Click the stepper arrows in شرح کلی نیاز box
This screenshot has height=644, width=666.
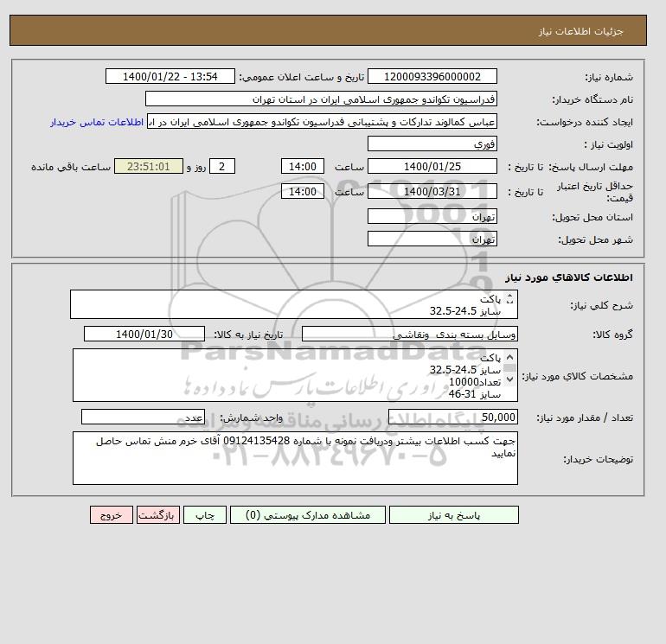pyautogui.click(x=510, y=299)
